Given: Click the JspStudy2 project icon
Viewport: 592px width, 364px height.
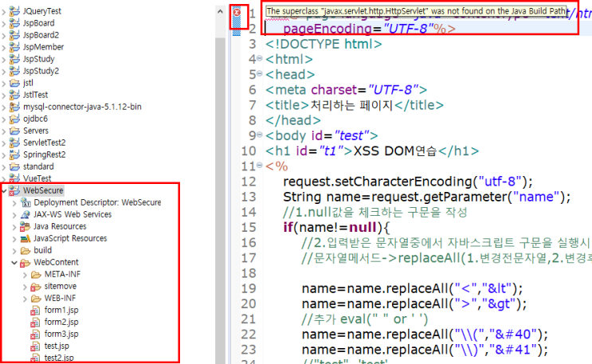Looking at the screenshot, I should 14,71.
